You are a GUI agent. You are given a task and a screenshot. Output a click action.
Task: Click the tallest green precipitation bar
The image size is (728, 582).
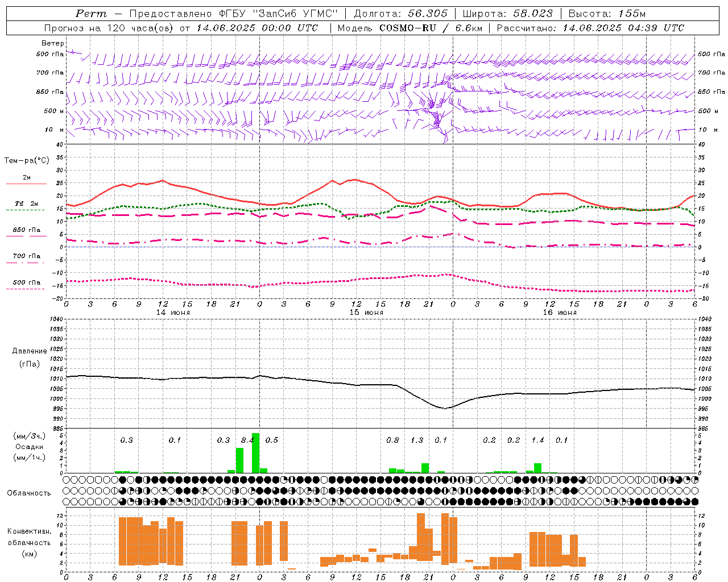click(x=255, y=453)
